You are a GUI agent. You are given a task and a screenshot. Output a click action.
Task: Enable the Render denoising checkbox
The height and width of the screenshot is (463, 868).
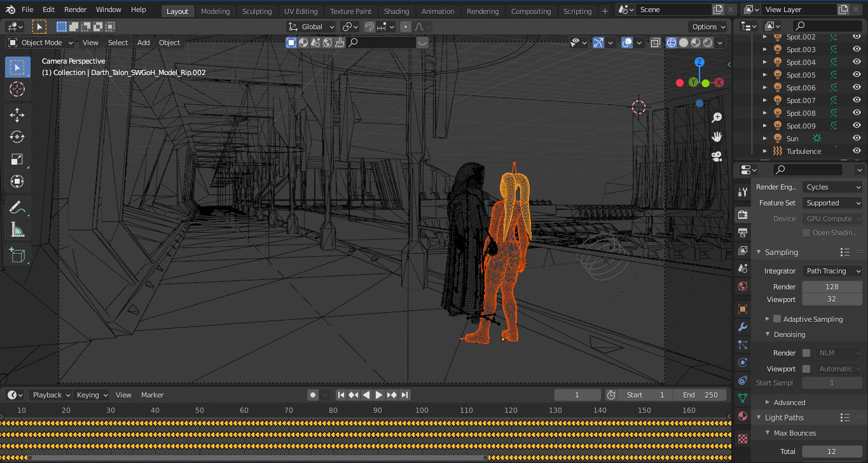point(806,352)
